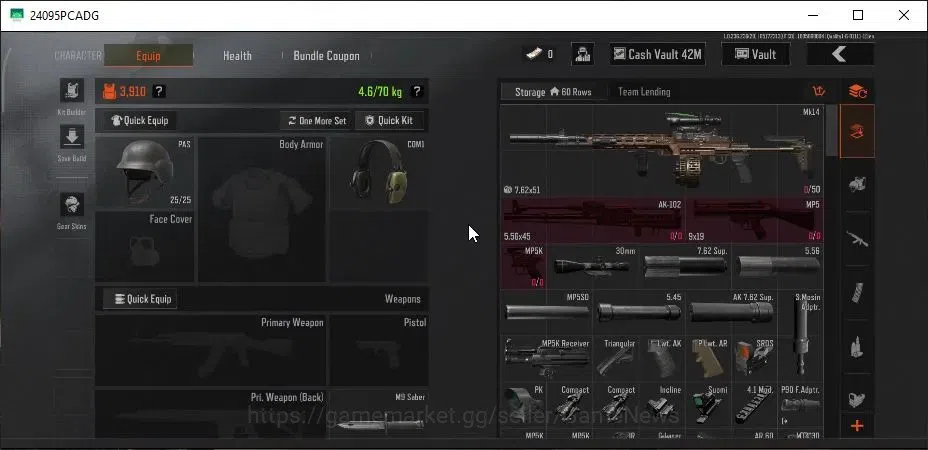Select the ammo bullets category filter icon
Viewport: 928px width, 450px height.
pos(857,346)
